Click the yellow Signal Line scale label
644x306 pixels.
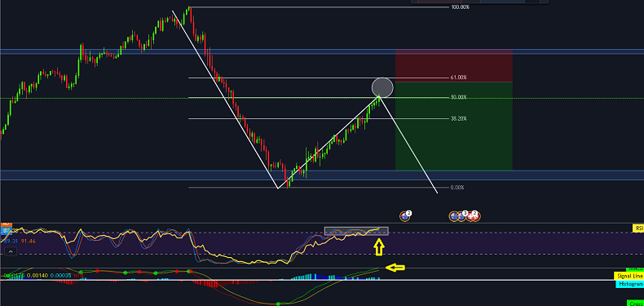tap(629, 276)
